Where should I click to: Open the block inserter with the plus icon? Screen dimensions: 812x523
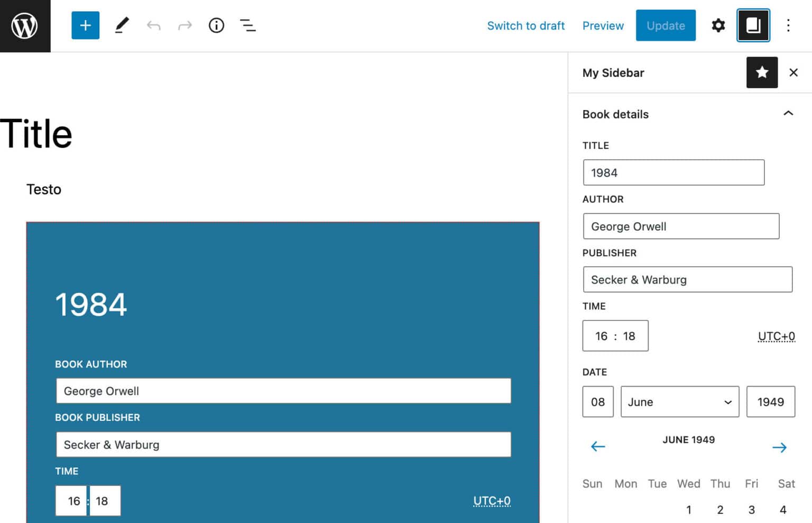point(85,25)
